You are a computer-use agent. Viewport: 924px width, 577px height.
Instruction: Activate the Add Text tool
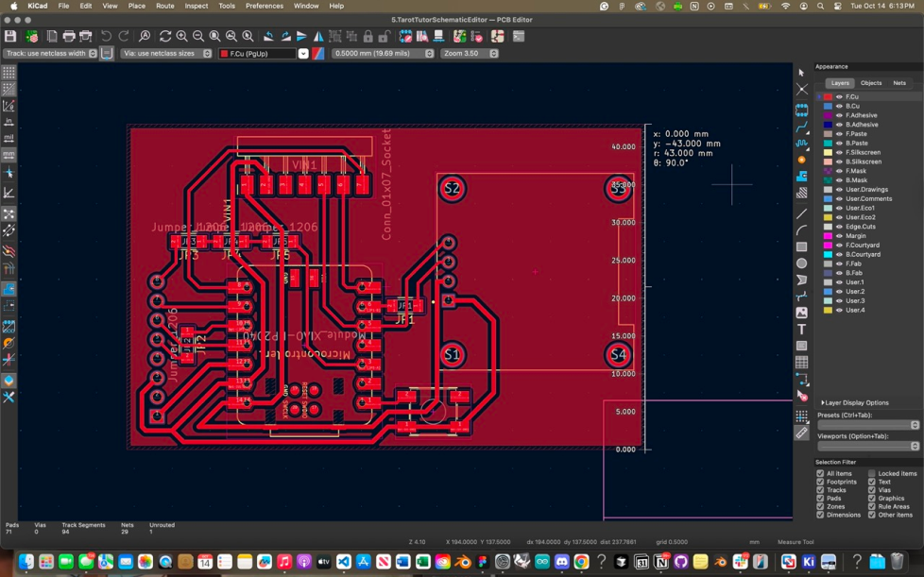pyautogui.click(x=801, y=330)
